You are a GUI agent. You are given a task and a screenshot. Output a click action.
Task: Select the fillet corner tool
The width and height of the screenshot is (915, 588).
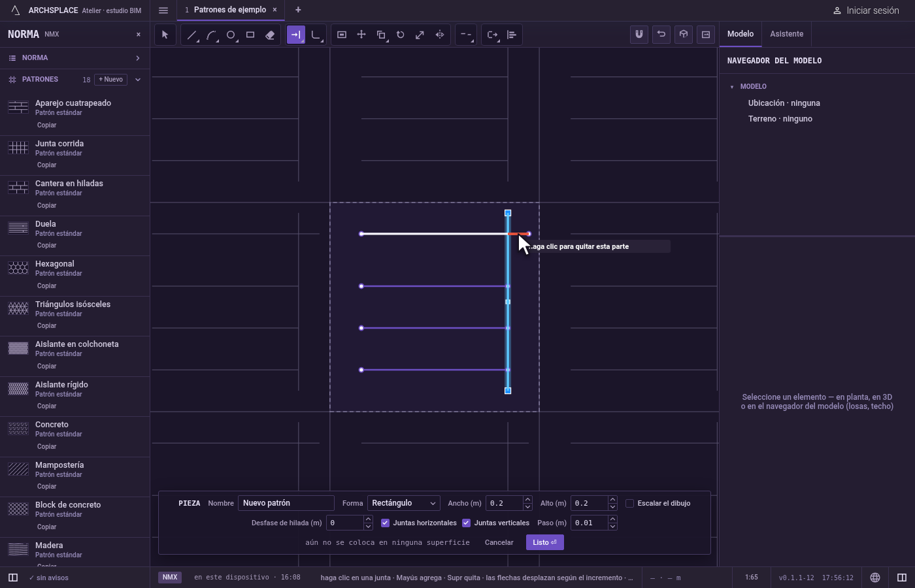[x=316, y=35]
